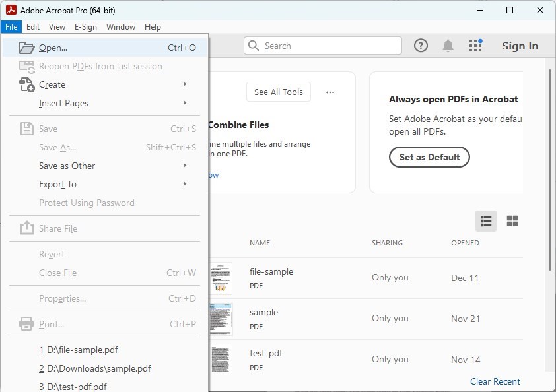
Task: Click the See All Tools button
Action: pyautogui.click(x=278, y=92)
